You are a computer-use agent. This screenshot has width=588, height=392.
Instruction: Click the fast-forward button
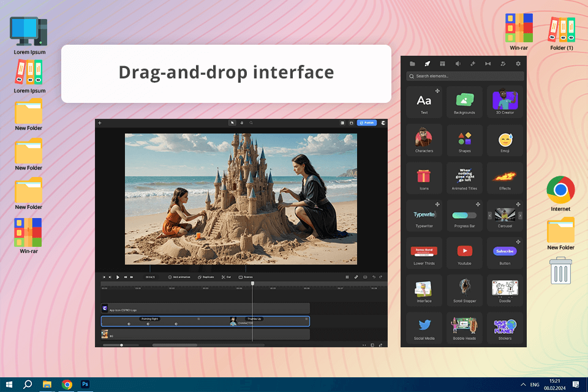[x=132, y=277]
